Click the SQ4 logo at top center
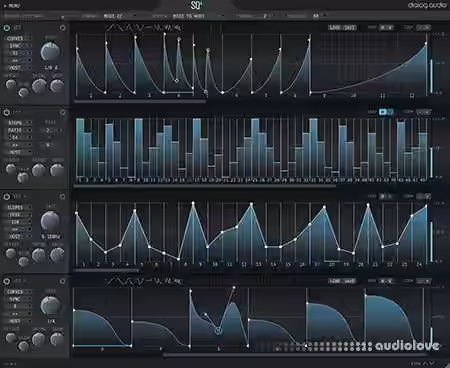 [x=196, y=5]
